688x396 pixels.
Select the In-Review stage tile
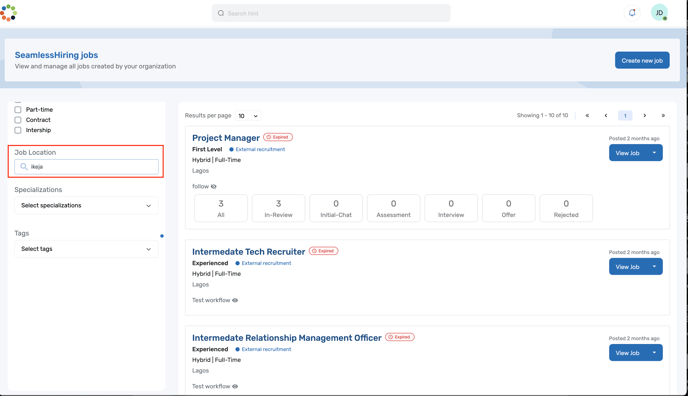click(278, 208)
